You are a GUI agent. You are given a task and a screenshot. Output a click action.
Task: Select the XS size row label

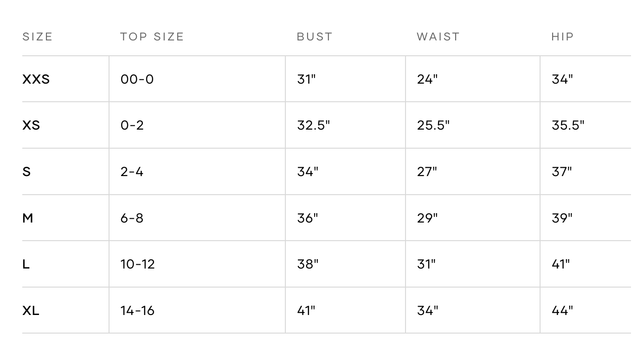click(x=31, y=125)
